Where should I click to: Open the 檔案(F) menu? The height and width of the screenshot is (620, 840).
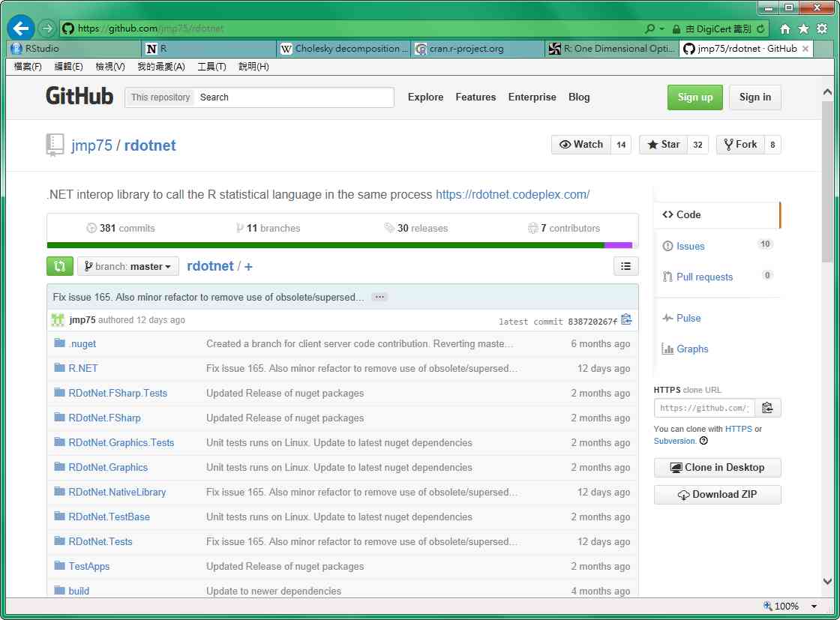tap(28, 67)
